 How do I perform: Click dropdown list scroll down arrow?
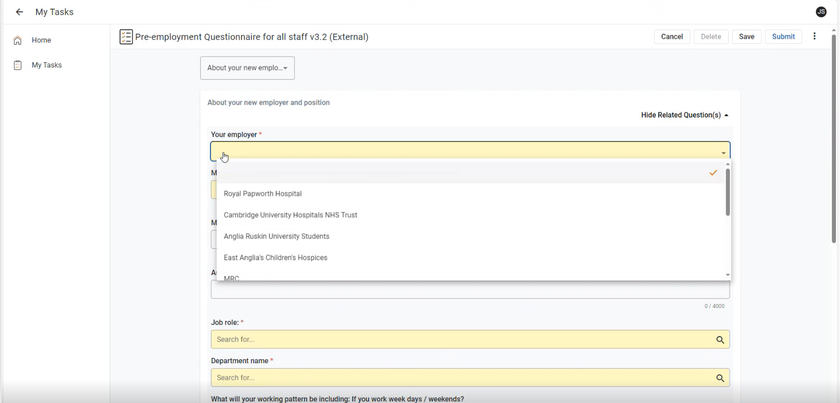coord(728,275)
